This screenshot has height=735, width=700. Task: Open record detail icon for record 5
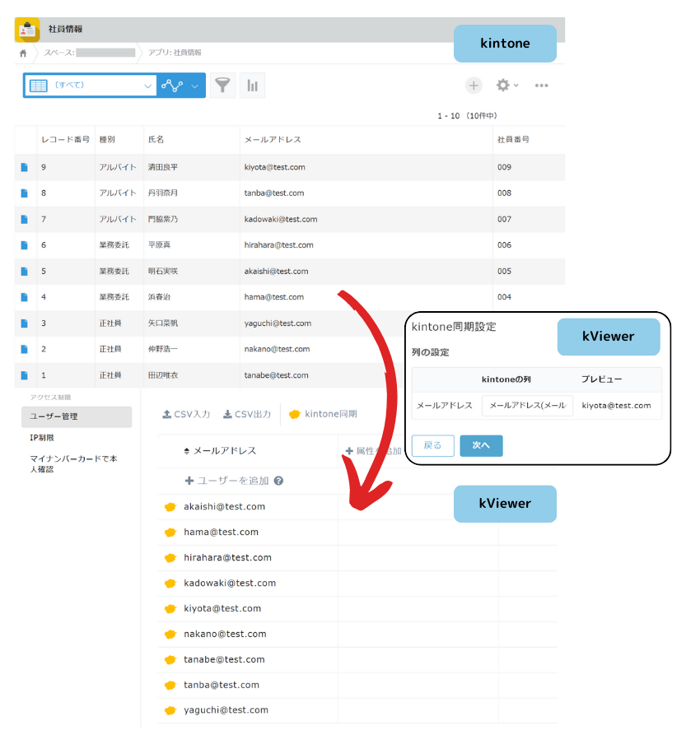25,272
